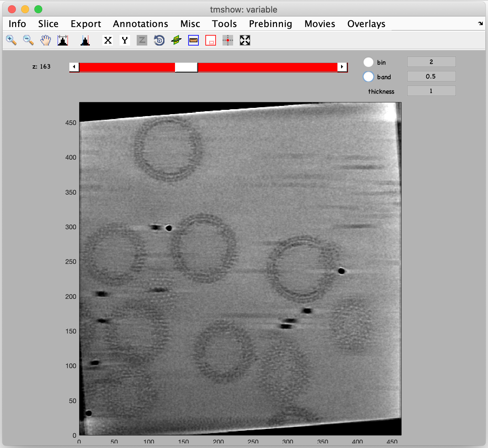Click the rotate 3D view icon
The width and height of the screenshot is (488, 448).
pos(159,40)
